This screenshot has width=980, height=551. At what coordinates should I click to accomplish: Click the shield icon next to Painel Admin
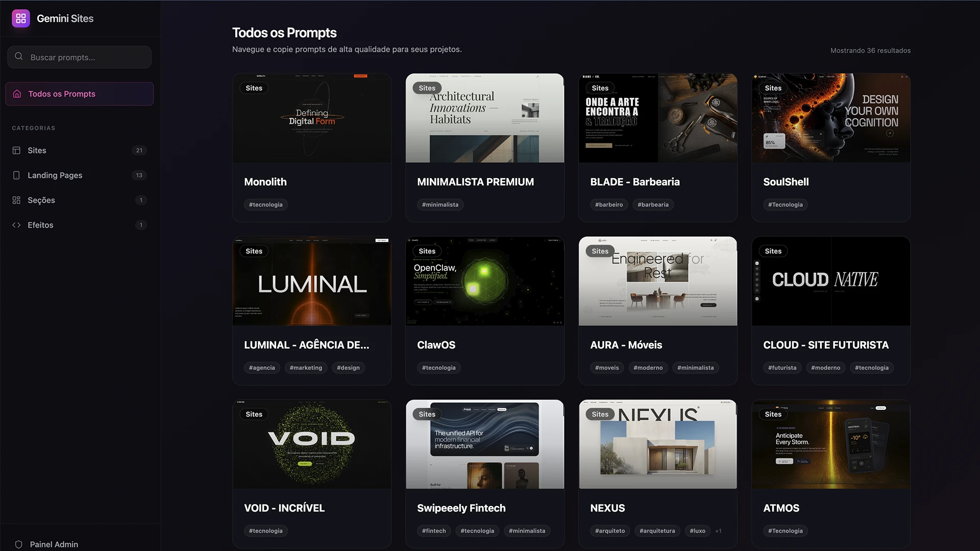(19, 544)
